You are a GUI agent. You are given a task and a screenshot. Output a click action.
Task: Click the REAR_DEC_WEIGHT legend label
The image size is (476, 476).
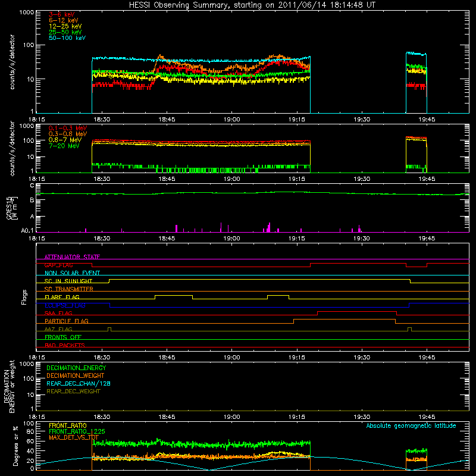[x=73, y=392]
